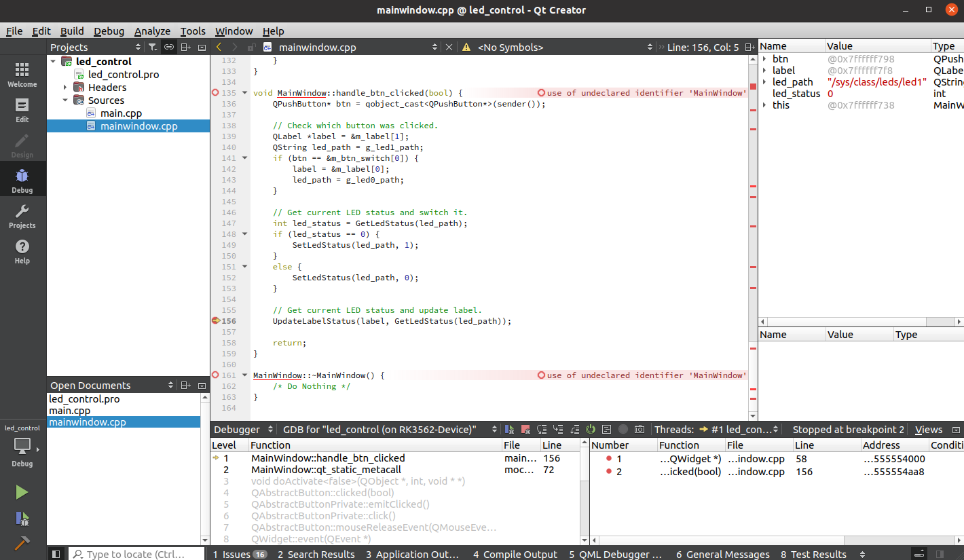Toggle synchronize with editor link icon
Screen dimensions: 964x560
click(x=169, y=47)
